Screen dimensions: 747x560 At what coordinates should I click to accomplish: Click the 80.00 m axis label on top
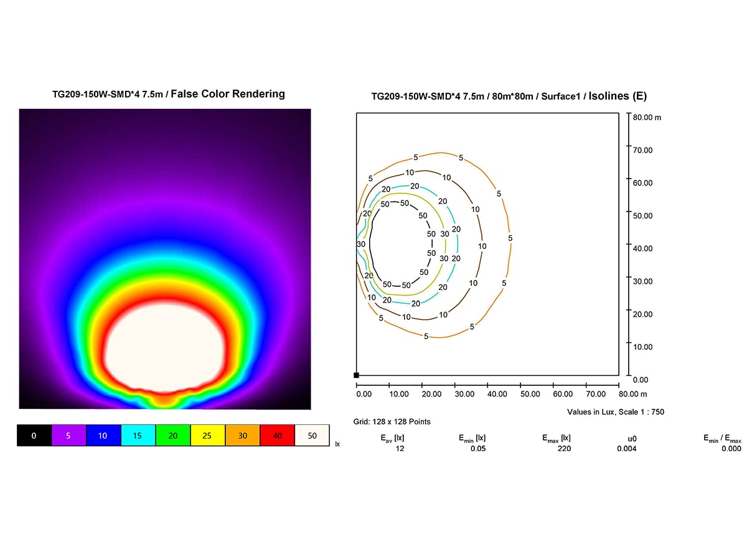click(x=647, y=117)
